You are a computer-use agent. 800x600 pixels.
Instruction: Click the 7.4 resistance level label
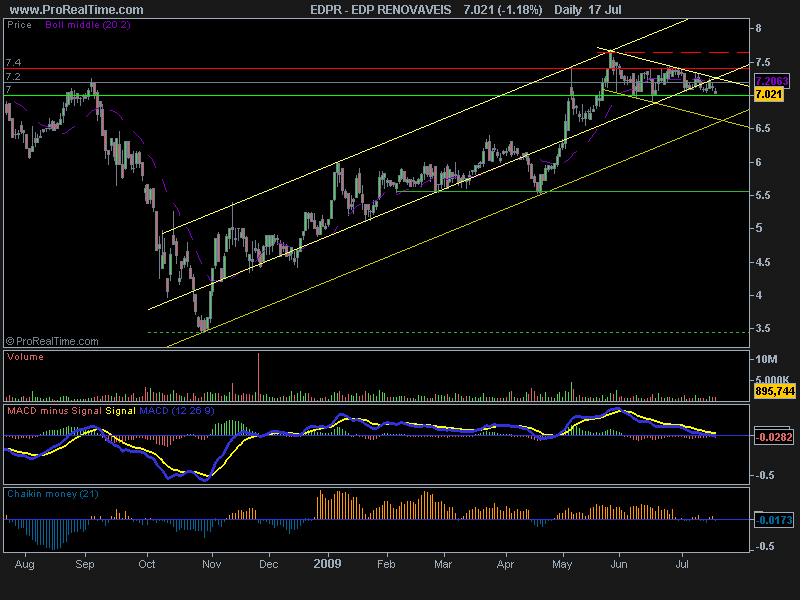(13, 63)
